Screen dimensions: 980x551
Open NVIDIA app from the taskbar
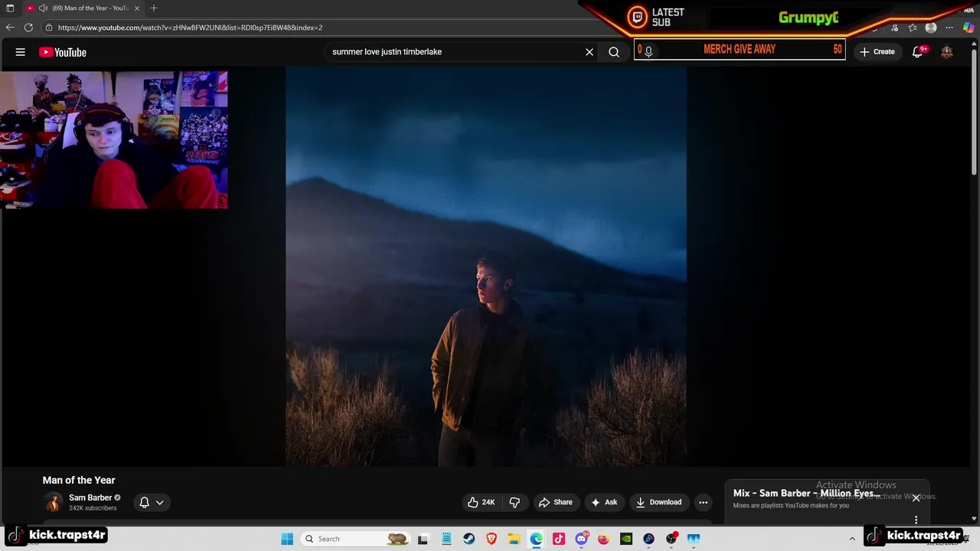point(626,539)
